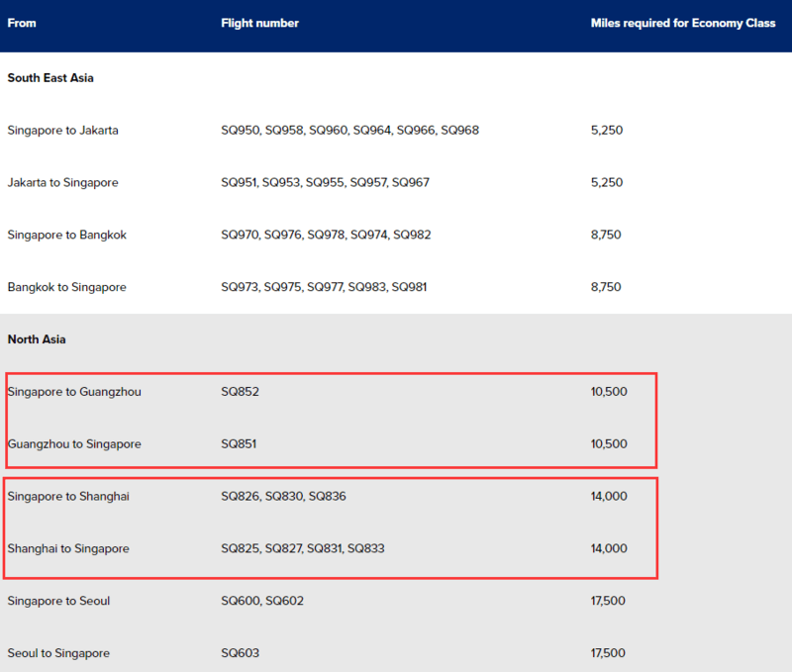Click 10,500 miles for Guangzhou to Singapore

point(609,443)
